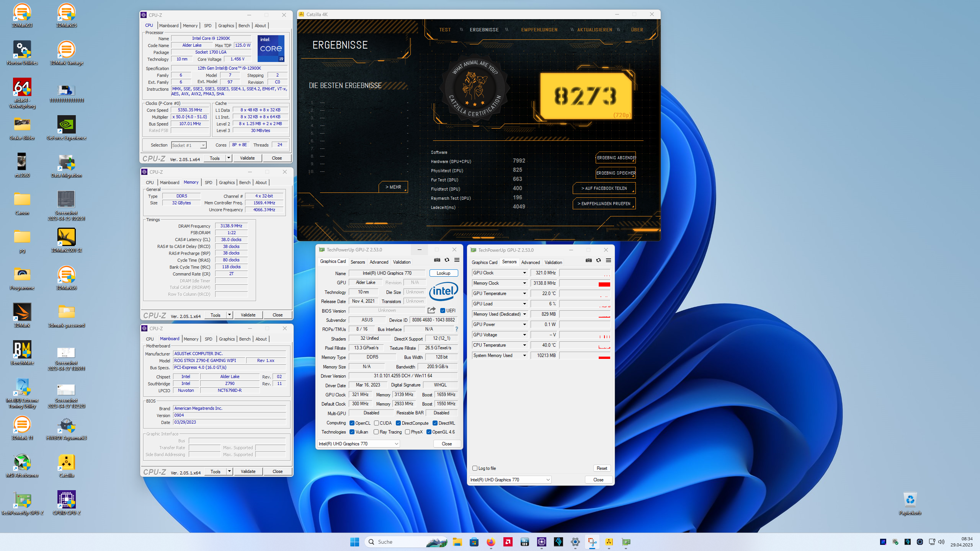Toggle the UEFI checkbox in GPU-Z
Screen dimensions: 980x551
pyautogui.click(x=443, y=311)
